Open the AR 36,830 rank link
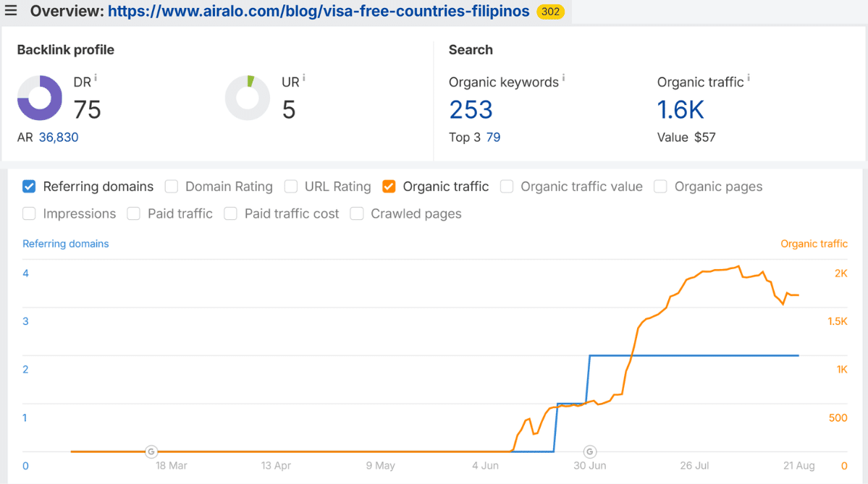 [x=58, y=137]
